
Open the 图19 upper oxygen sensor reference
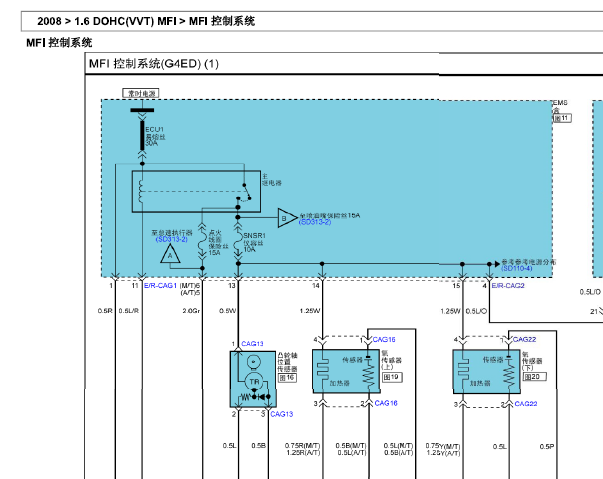point(392,377)
